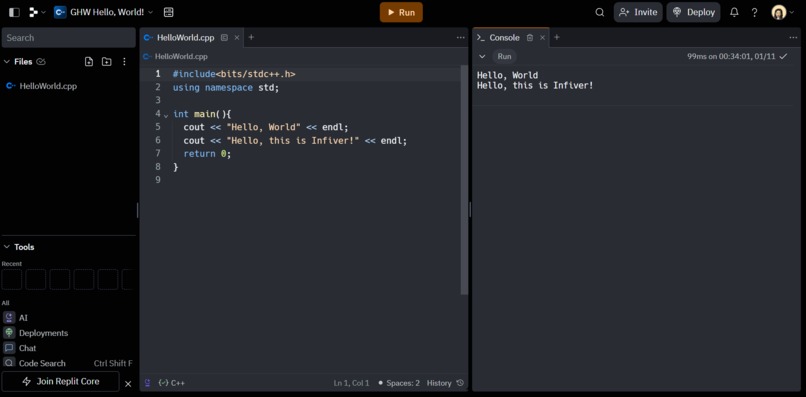Image resolution: width=806 pixels, height=397 pixels.
Task: Invite collaborators with the Invite button
Action: pyautogui.click(x=638, y=12)
